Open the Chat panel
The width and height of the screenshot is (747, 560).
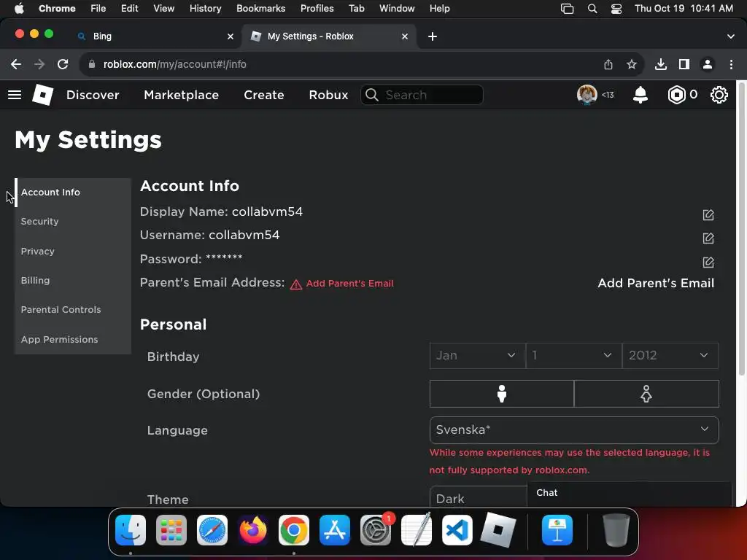629,494
